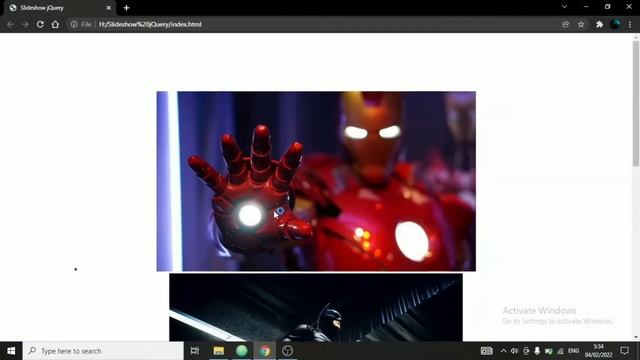Viewport: 640px width, 360px height.
Task: Open File Explorer from the taskbar
Action: [218, 351]
